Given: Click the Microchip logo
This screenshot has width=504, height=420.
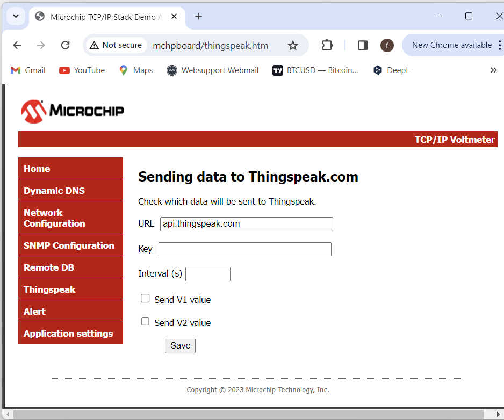Looking at the screenshot, I should coord(73,111).
